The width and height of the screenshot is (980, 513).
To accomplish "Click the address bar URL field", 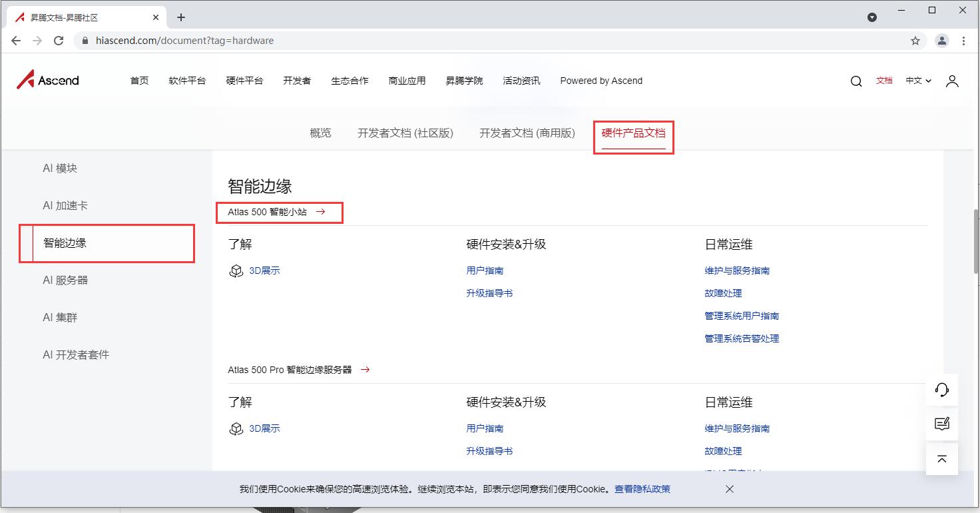I will (499, 41).
